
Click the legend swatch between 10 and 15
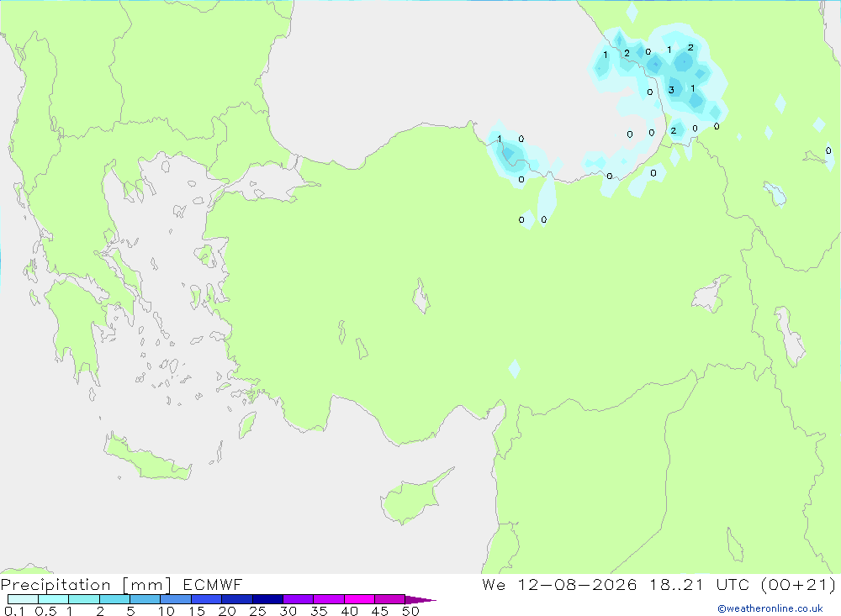click(176, 599)
